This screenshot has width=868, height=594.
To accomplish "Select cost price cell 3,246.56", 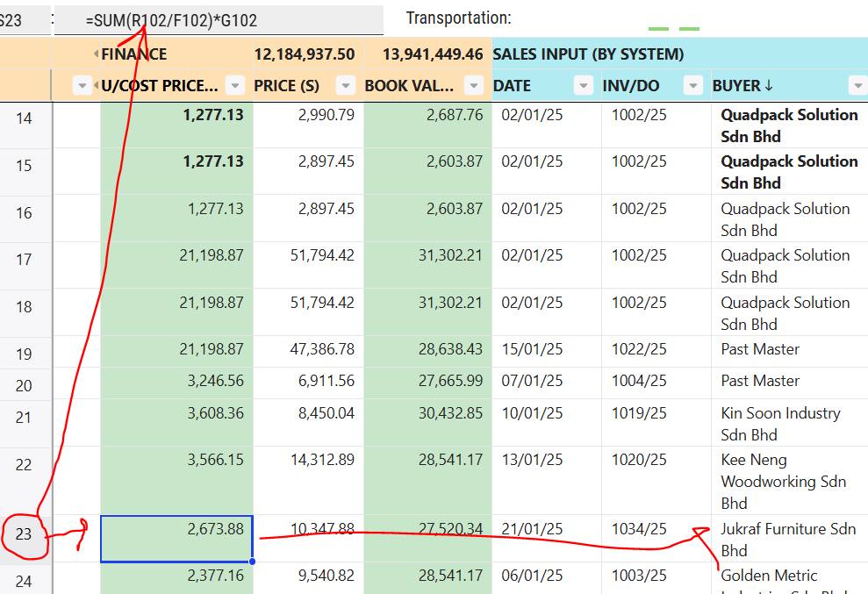I will click(x=176, y=384).
